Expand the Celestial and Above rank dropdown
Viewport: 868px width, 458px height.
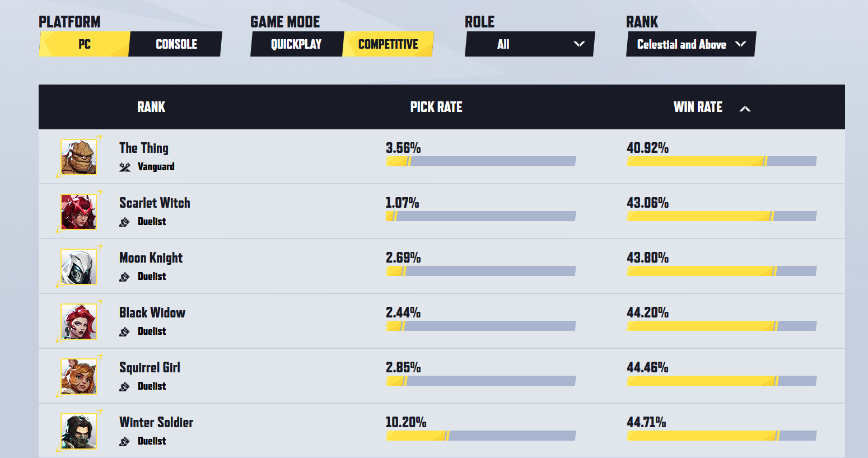pyautogui.click(x=691, y=44)
